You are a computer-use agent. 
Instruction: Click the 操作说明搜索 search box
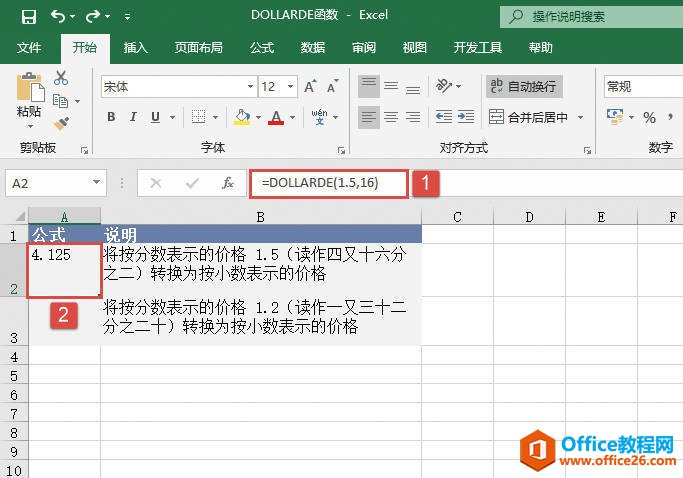[x=591, y=17]
